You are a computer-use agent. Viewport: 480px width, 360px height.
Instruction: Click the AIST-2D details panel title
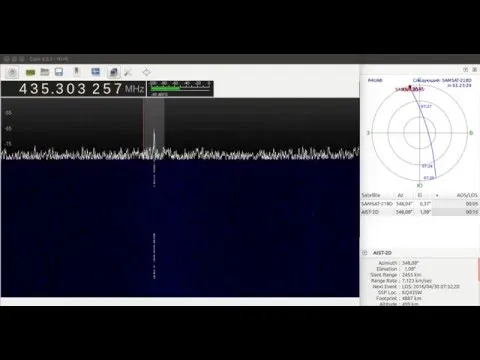point(382,253)
